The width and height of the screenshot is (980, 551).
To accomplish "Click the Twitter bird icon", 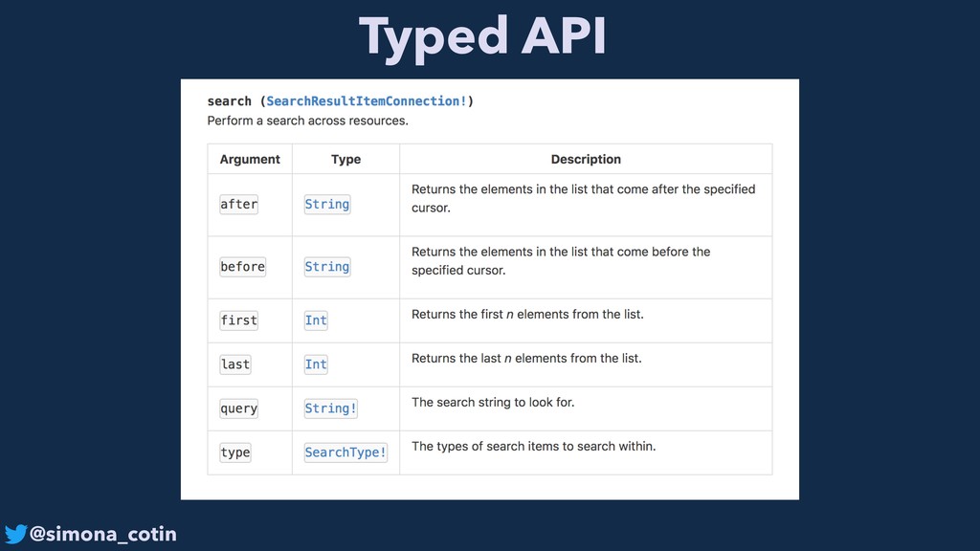I will click(15, 534).
